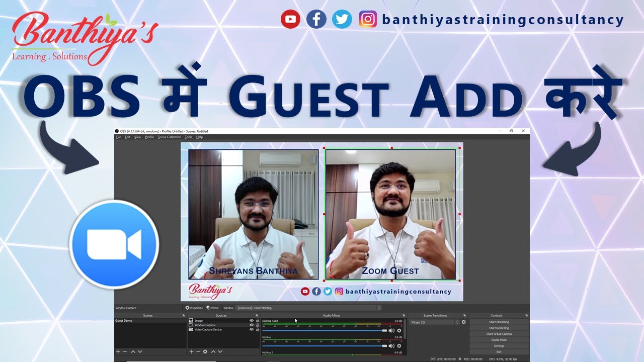Open the Scene Collection menu
This screenshot has height=362, width=644.
[x=169, y=137]
